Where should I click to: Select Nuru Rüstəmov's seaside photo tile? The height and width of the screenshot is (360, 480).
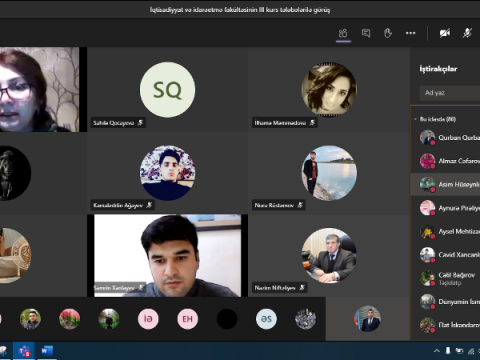coord(329,173)
